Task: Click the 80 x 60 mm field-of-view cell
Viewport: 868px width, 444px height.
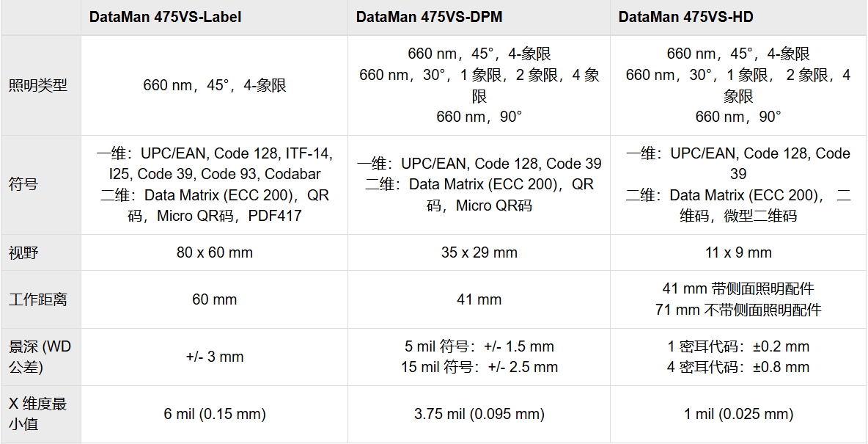Action: 215,252
